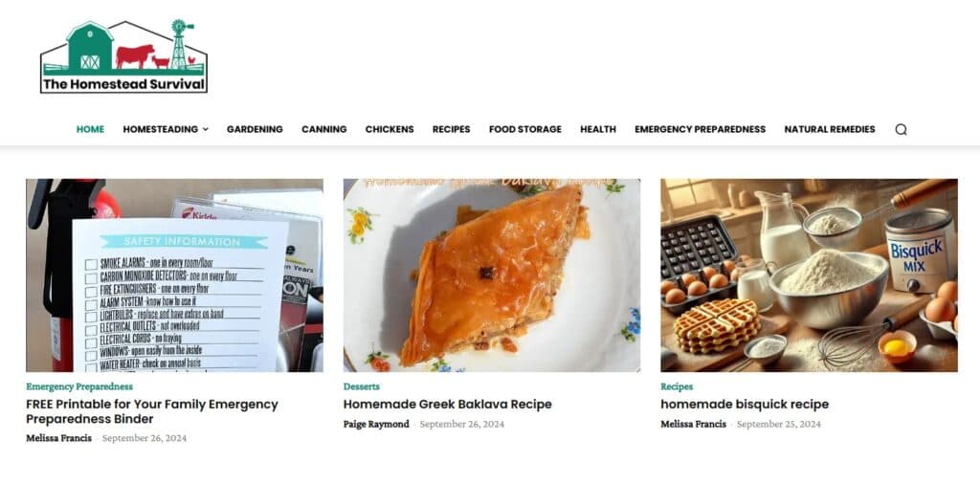Open the safety information checklist thumbnail
This screenshot has width=980, height=484.
coord(174,275)
